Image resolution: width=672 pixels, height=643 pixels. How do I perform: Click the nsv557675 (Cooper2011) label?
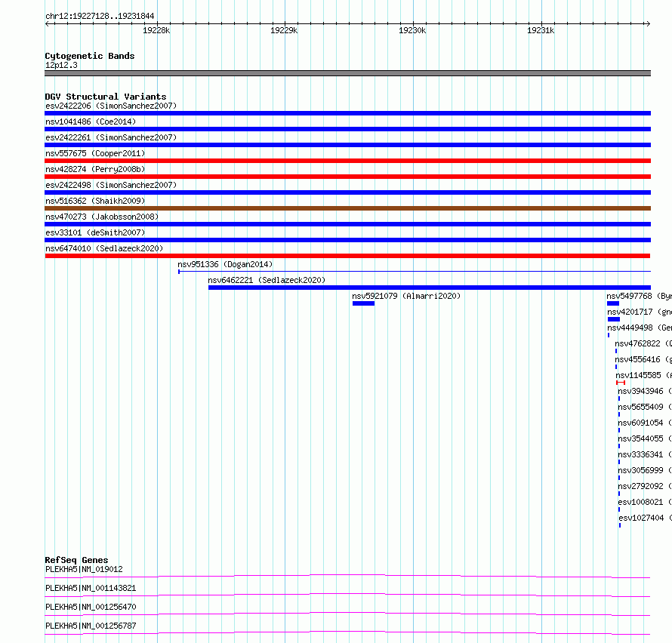(95, 153)
